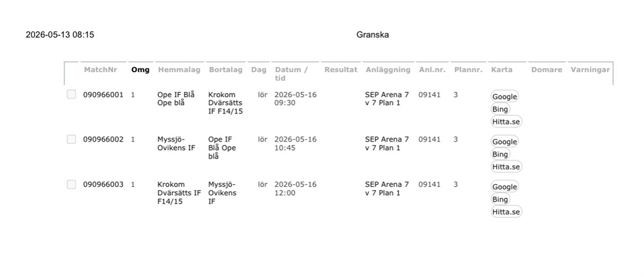Open Bing map for match 090966001
This screenshot has height=277, width=644.
(500, 109)
